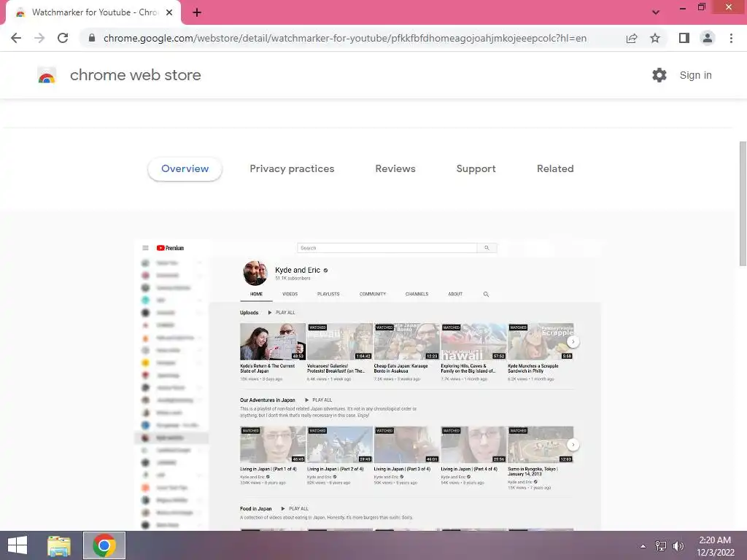
Task: Show the Related tab
Action: pyautogui.click(x=555, y=168)
